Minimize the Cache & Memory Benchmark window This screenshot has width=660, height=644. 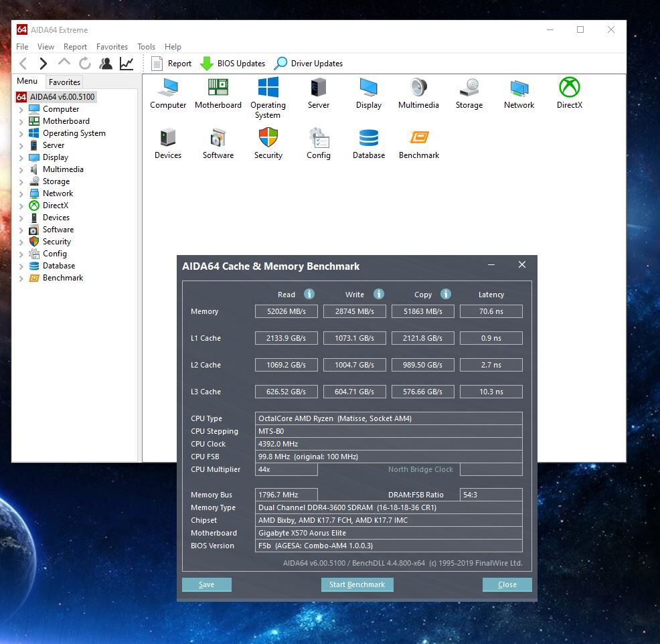pos(491,264)
